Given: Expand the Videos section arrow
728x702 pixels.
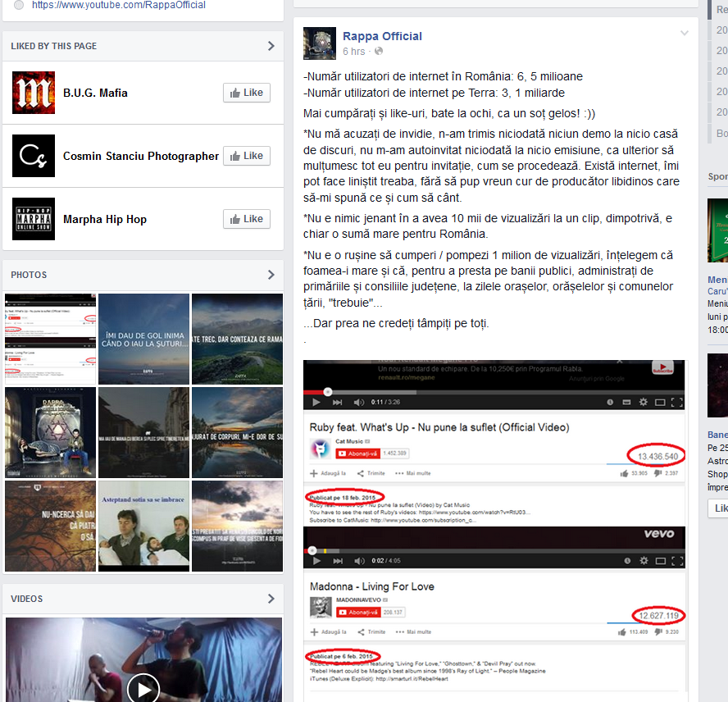Looking at the screenshot, I should pyautogui.click(x=271, y=599).
